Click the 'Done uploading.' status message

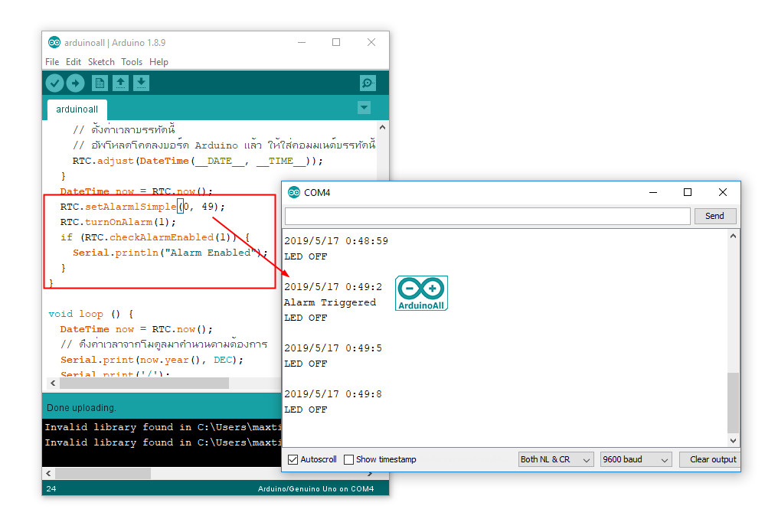(81, 408)
